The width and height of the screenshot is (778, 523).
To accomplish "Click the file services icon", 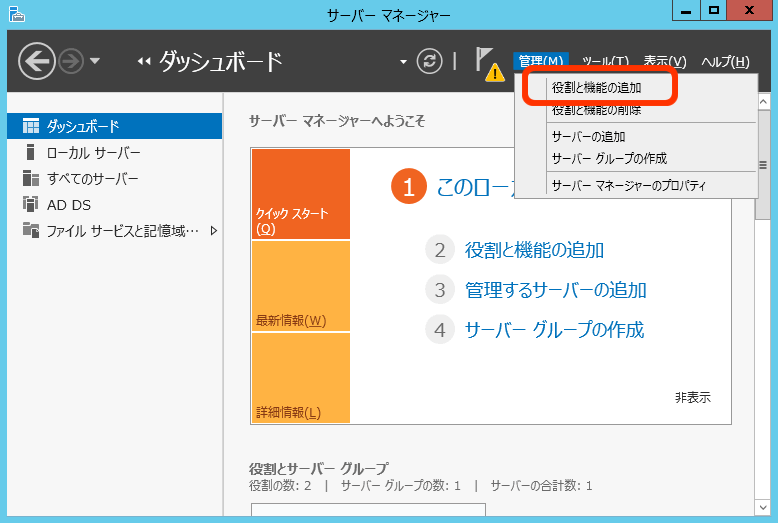I will 31,230.
